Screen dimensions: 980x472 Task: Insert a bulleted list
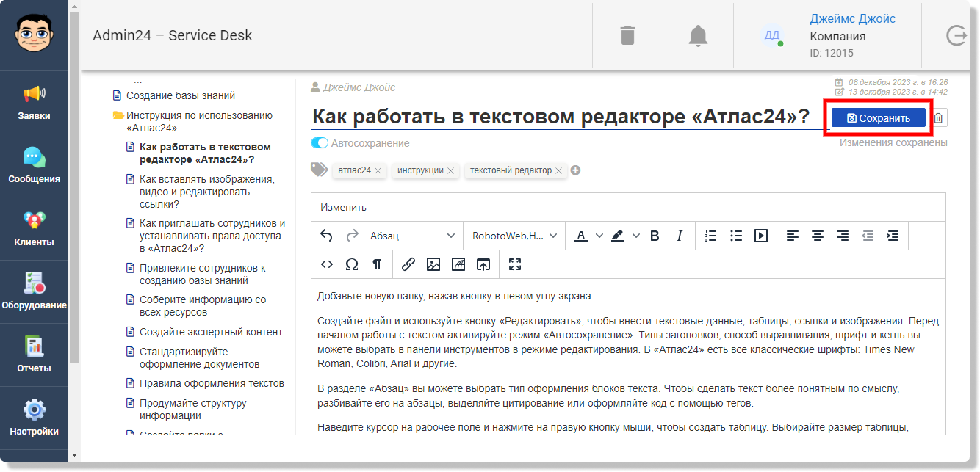(736, 236)
